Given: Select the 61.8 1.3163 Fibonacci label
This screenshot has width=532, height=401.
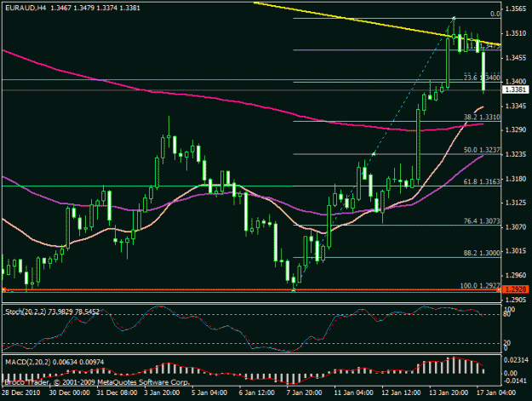Looking at the screenshot, I should click(x=482, y=182).
